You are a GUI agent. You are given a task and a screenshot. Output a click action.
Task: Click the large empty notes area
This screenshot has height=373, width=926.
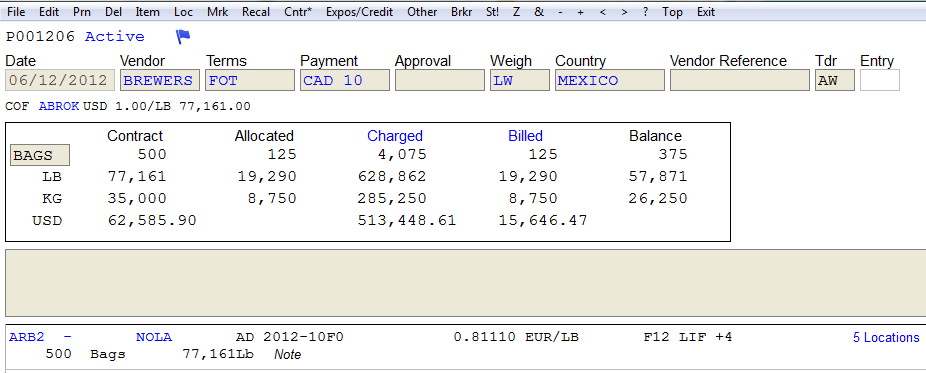pyautogui.click(x=465, y=283)
